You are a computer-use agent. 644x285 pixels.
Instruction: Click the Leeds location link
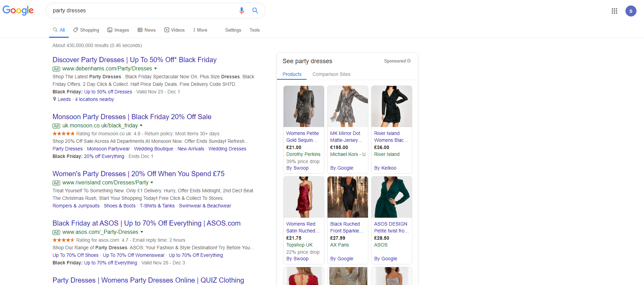coord(64,99)
